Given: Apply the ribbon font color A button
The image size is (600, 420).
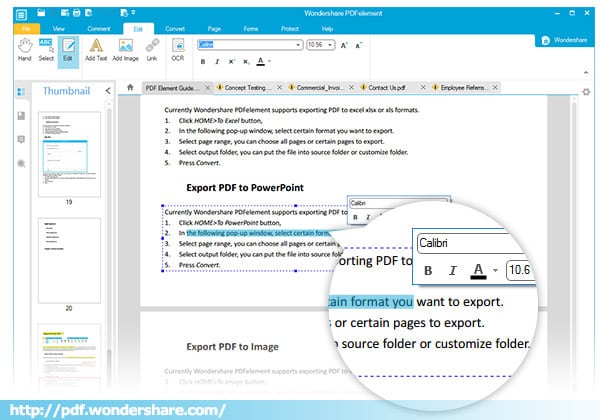Looking at the screenshot, I should coord(261,61).
